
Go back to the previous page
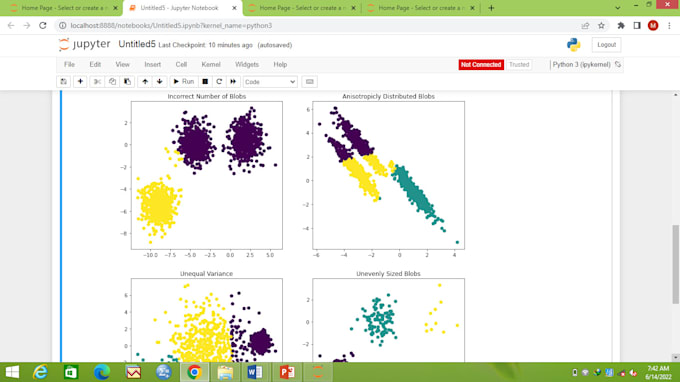tap(11, 26)
